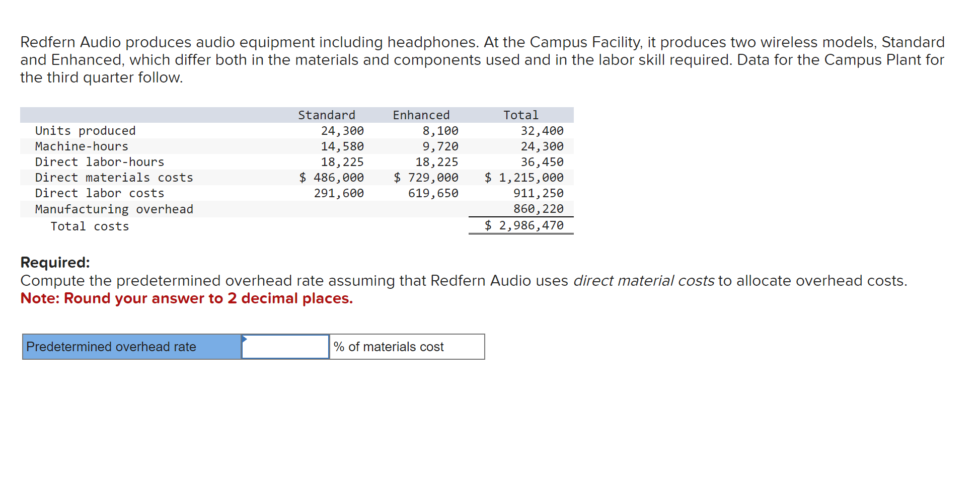The width and height of the screenshot is (980, 483).
Task: Select the total cost value $2,986,470
Action: point(524,225)
